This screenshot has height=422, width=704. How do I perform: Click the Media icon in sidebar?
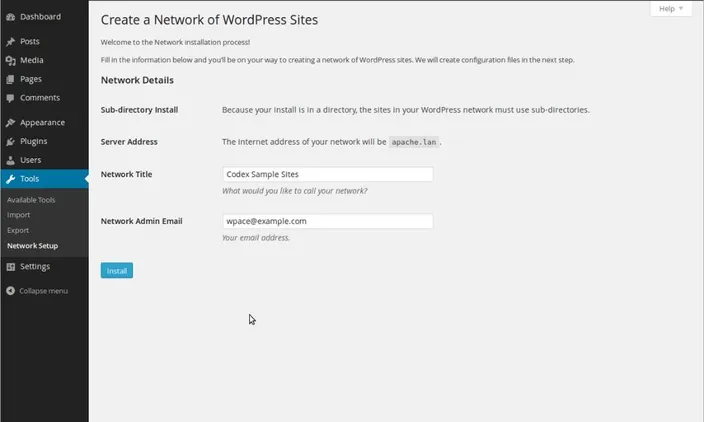pos(10,61)
